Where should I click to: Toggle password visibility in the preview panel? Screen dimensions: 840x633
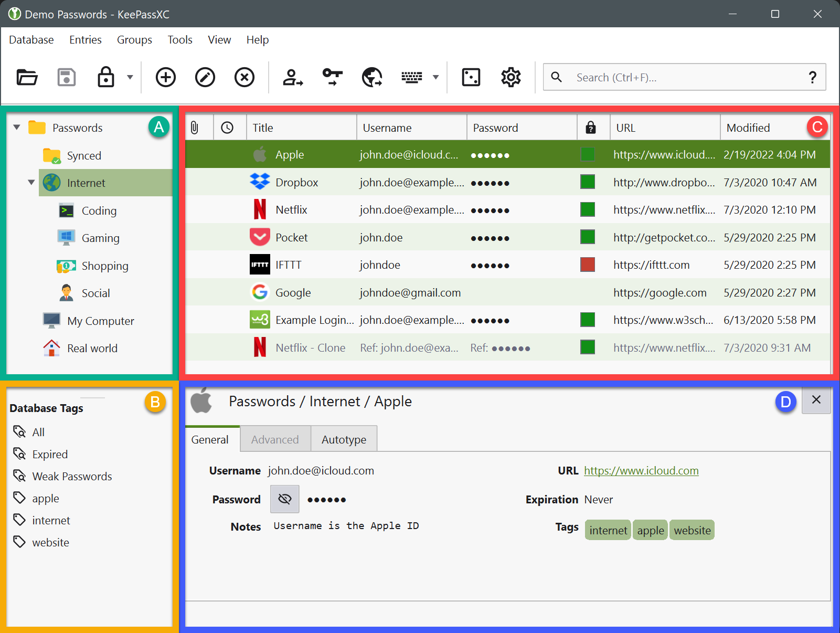[285, 499]
